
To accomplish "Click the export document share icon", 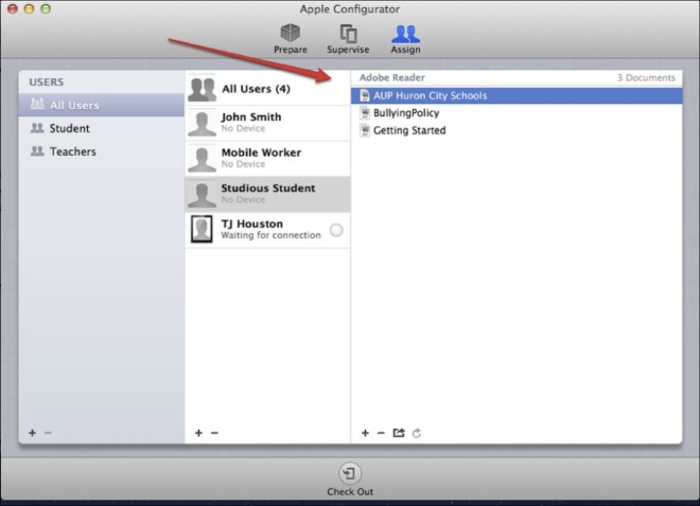I will coord(399,433).
